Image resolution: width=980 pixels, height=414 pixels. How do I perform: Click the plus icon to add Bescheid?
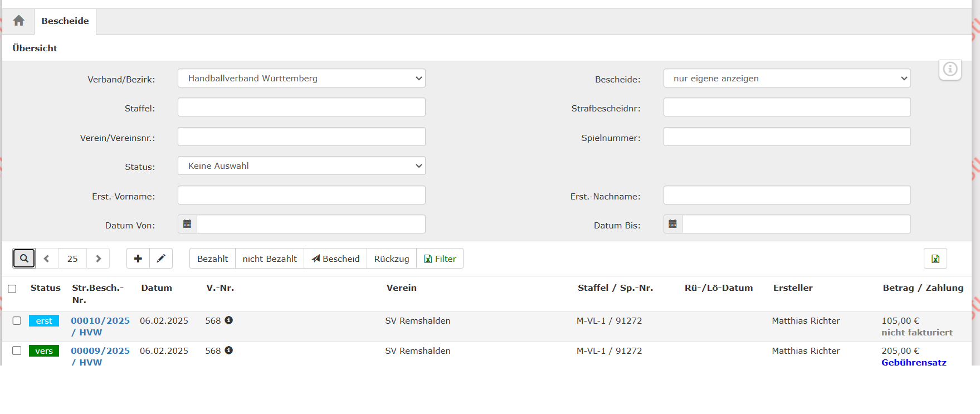[138, 259]
